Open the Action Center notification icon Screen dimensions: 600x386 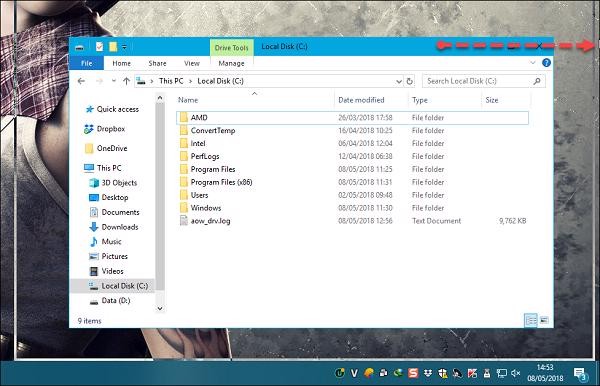(580, 374)
